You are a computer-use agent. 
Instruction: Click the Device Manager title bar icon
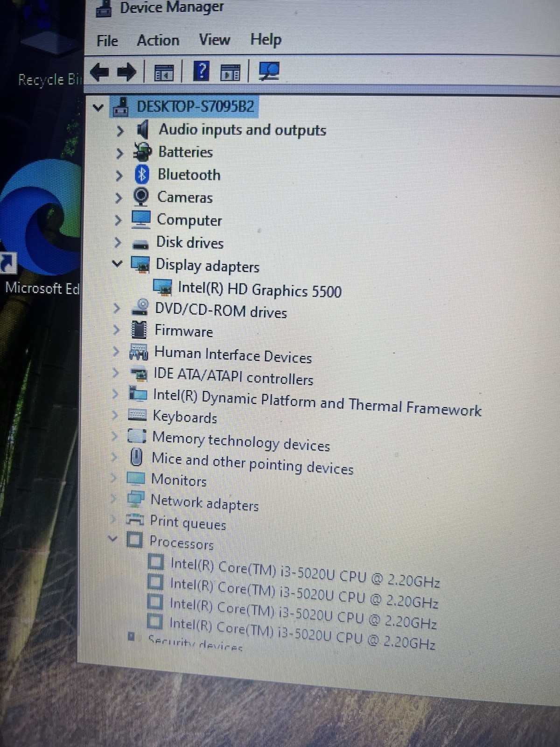pos(104,9)
